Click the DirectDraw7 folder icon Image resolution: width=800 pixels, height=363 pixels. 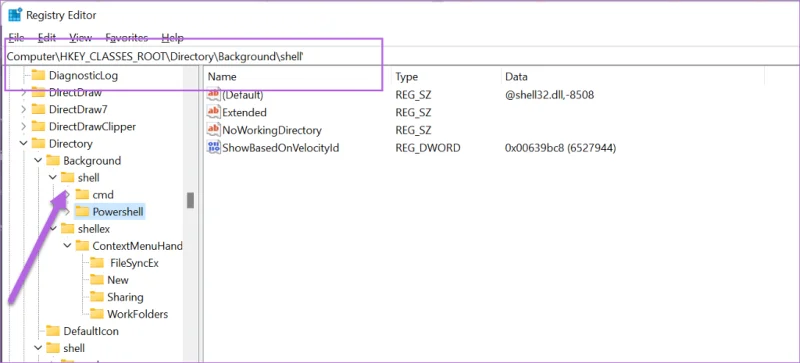pyautogui.click(x=38, y=109)
